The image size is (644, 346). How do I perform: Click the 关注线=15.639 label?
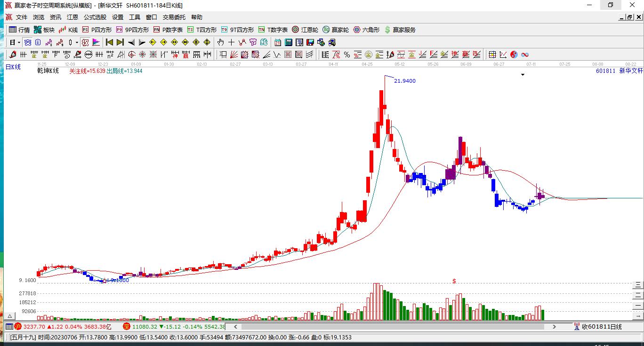[87, 71]
